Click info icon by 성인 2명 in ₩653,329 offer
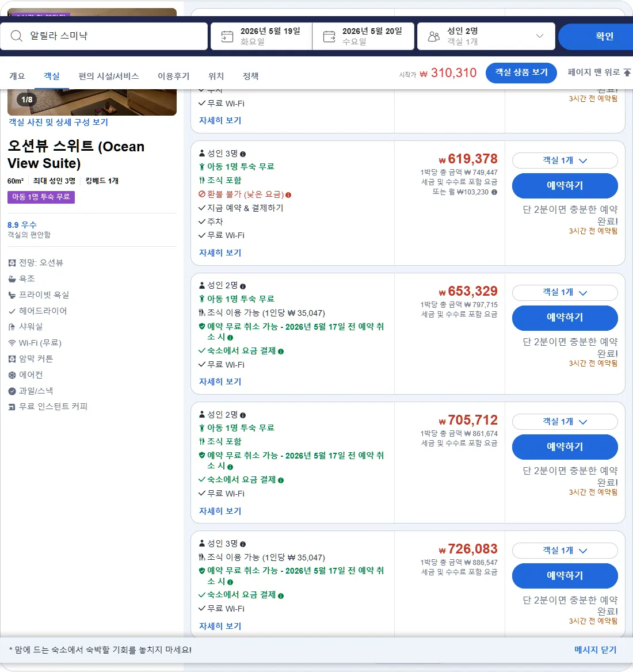 pyautogui.click(x=243, y=287)
